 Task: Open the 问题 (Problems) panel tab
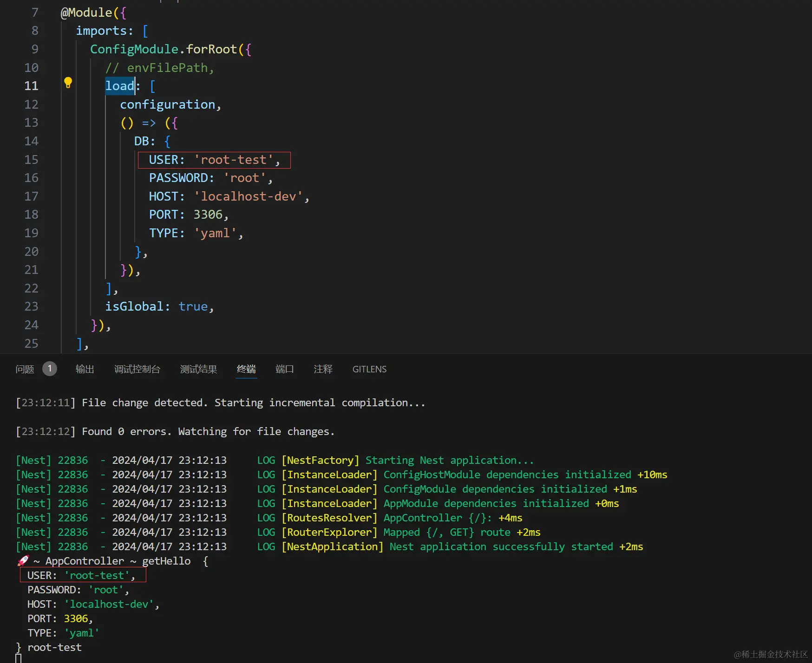click(x=25, y=369)
